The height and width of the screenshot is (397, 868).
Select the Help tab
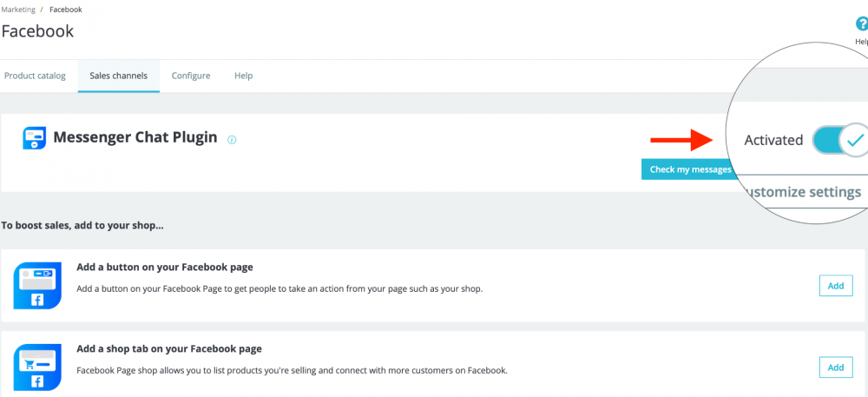[x=243, y=76]
